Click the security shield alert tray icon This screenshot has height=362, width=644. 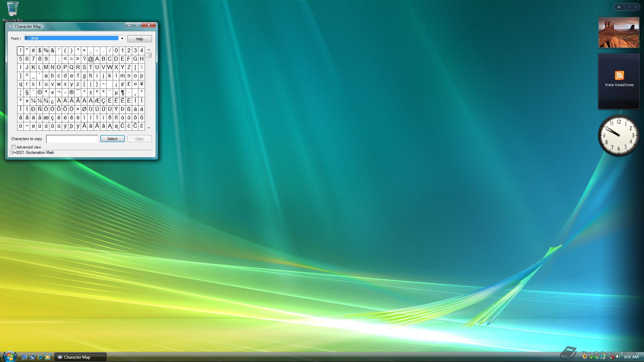coord(585,357)
